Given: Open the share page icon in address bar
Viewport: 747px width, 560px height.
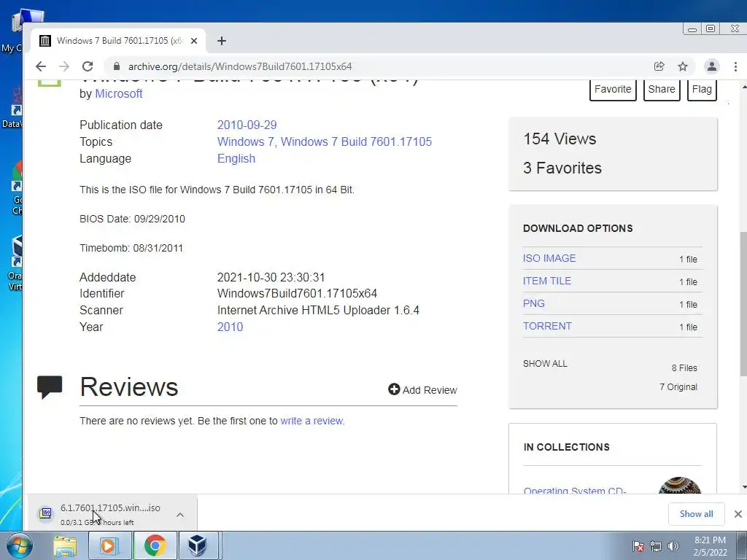Looking at the screenshot, I should pyautogui.click(x=659, y=66).
